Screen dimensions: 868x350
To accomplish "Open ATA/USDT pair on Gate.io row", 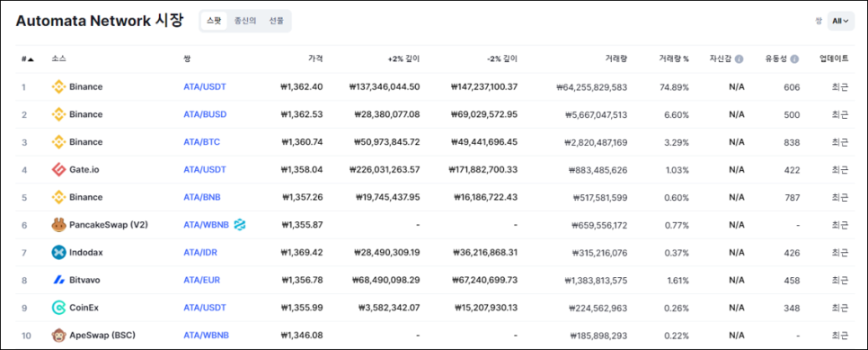I will tap(205, 170).
